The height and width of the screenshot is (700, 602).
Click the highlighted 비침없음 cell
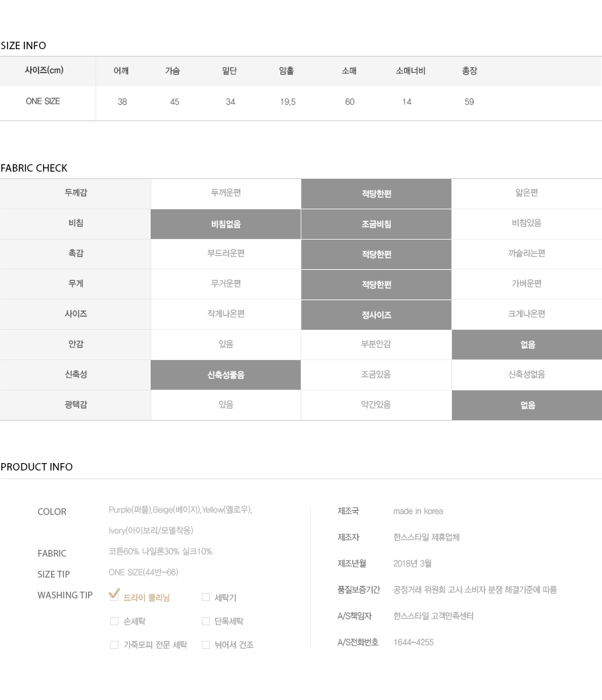[x=226, y=224]
